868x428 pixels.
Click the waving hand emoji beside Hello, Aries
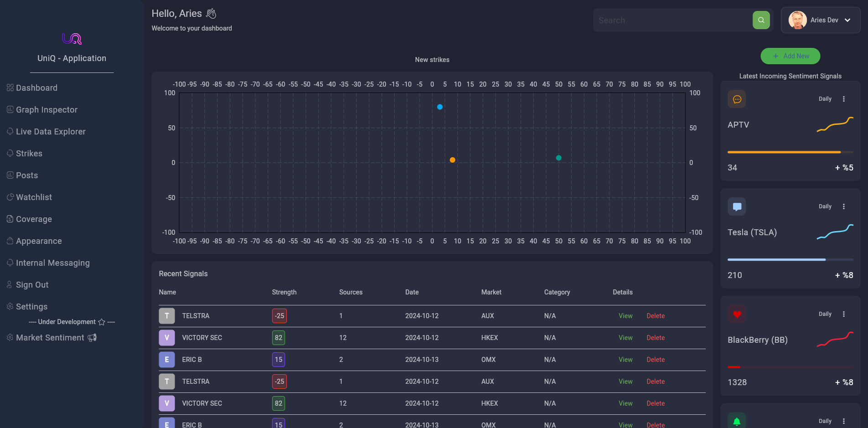point(211,14)
